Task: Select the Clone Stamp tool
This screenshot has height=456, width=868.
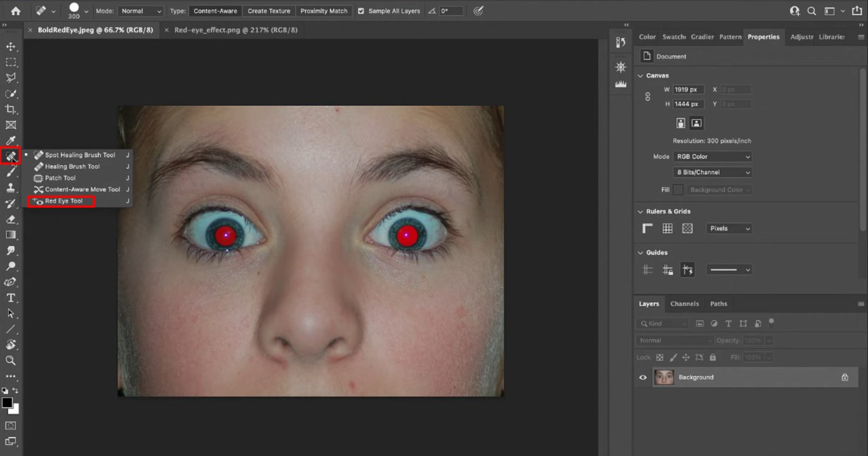Action: tap(11, 188)
